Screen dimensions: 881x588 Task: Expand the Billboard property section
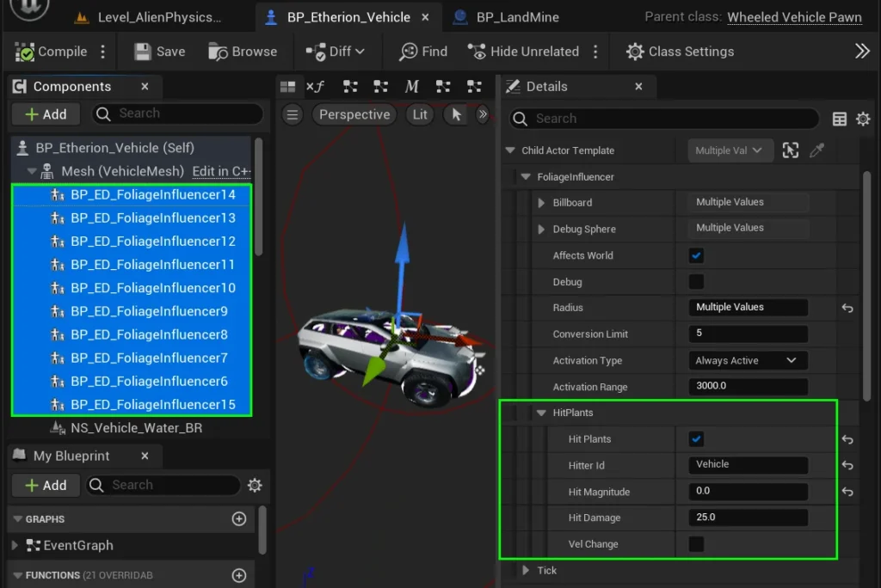(541, 203)
